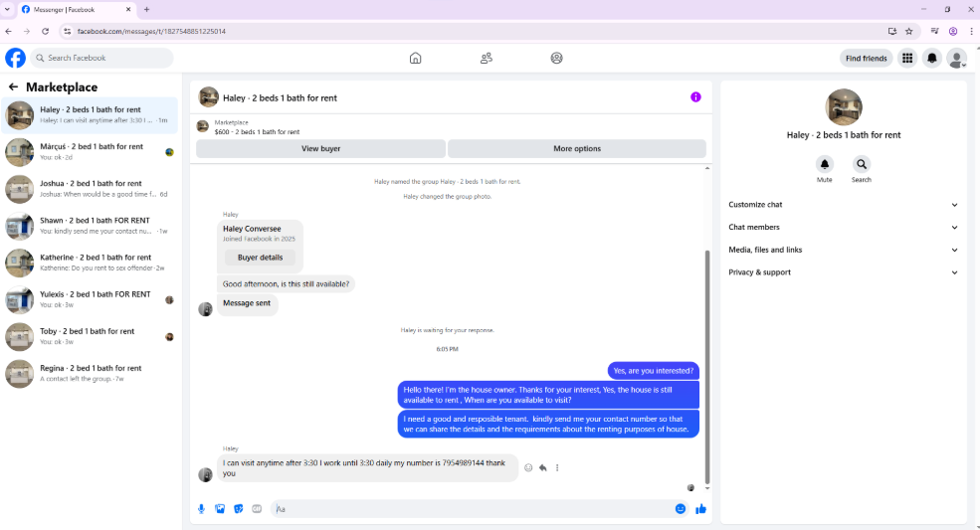Mute the conversation with the bell icon

coord(825,164)
